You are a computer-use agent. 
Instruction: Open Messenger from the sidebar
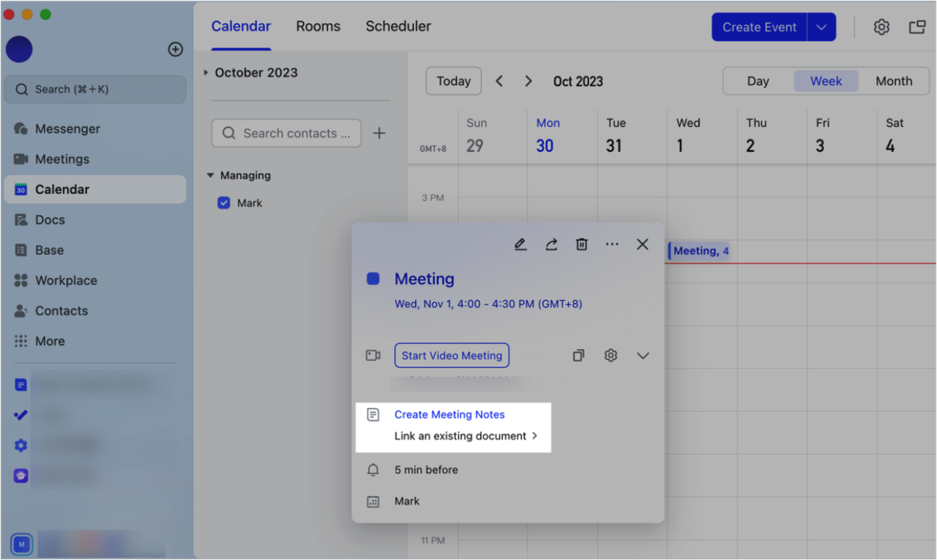point(67,128)
